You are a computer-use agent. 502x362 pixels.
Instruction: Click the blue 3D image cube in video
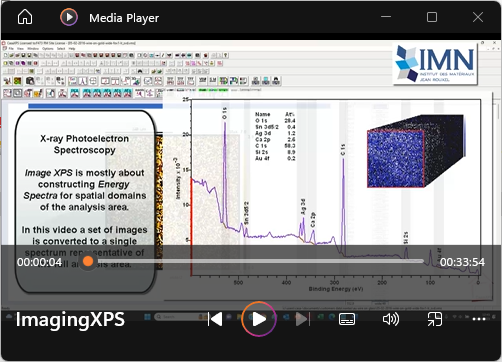pos(415,151)
